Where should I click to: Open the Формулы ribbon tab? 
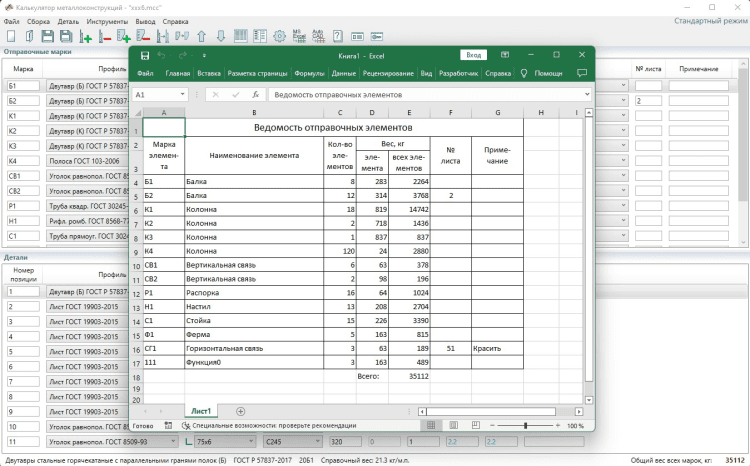[x=310, y=73]
